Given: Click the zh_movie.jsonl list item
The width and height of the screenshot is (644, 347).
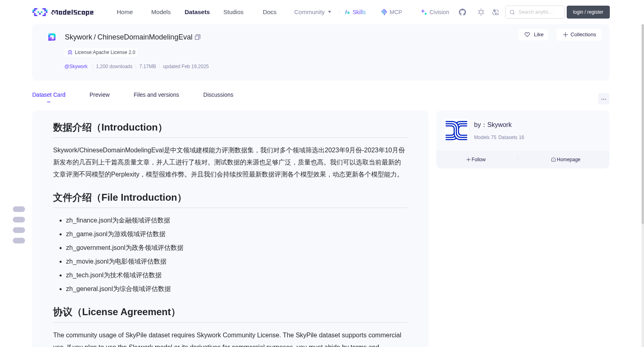Looking at the screenshot, I should click(116, 262).
